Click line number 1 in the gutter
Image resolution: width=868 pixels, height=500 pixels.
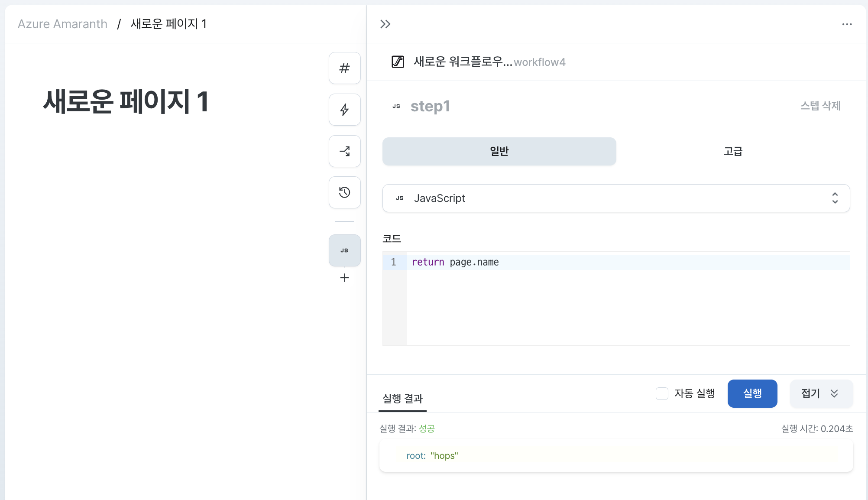pyautogui.click(x=393, y=262)
